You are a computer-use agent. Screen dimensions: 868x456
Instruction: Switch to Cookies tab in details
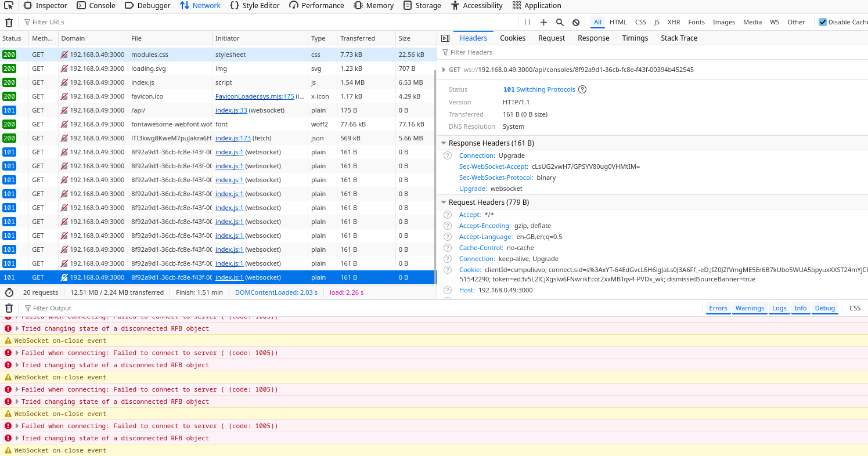pos(513,38)
